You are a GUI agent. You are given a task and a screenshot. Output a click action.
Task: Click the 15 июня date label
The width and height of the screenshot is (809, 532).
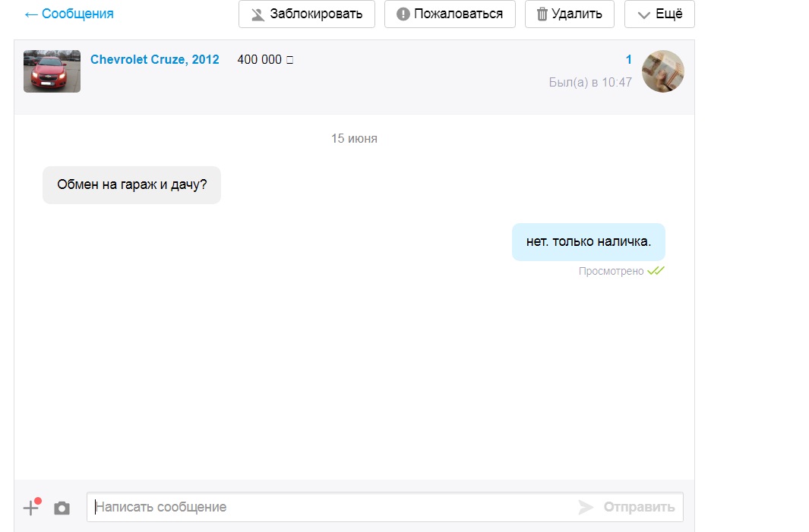[x=354, y=139]
